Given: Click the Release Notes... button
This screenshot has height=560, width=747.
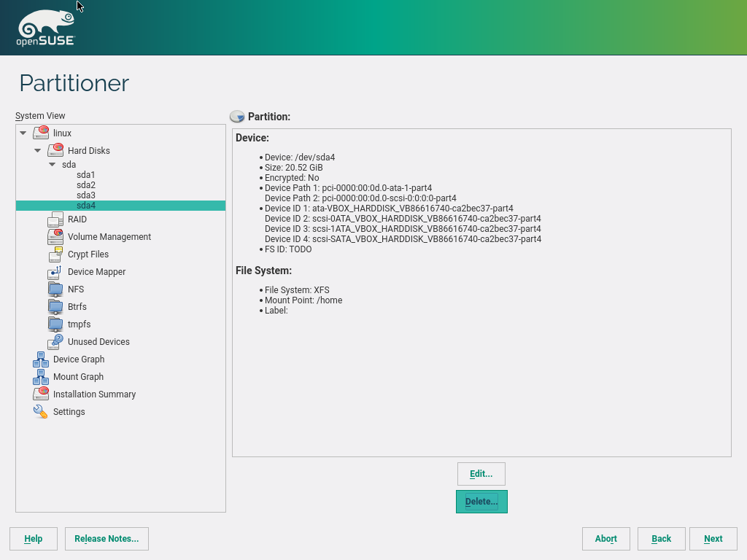Looking at the screenshot, I should [x=107, y=539].
